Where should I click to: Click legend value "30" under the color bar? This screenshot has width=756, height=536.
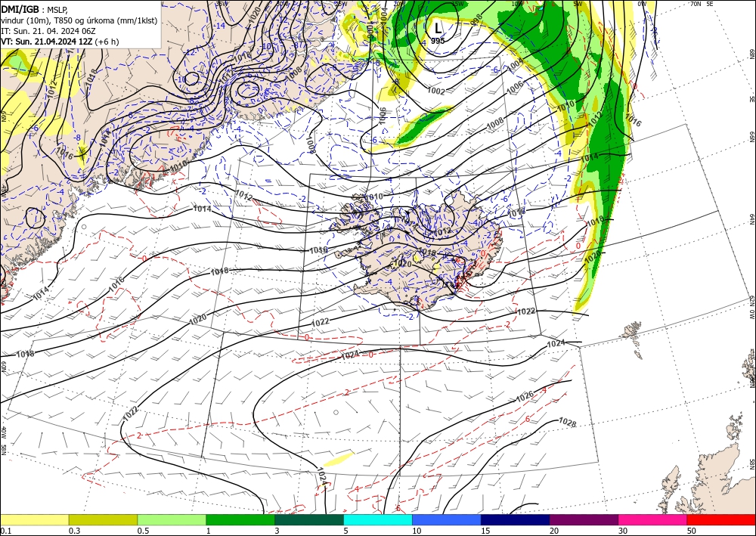[x=623, y=531]
